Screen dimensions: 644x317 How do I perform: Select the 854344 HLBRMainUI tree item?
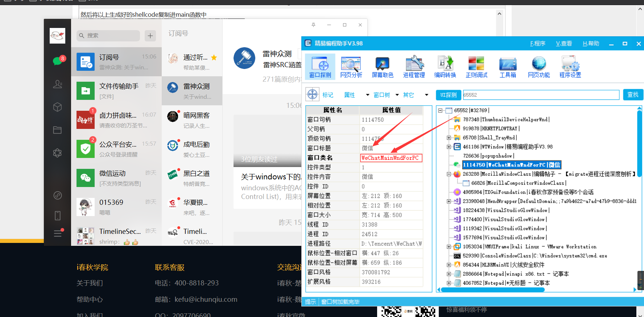point(504,265)
